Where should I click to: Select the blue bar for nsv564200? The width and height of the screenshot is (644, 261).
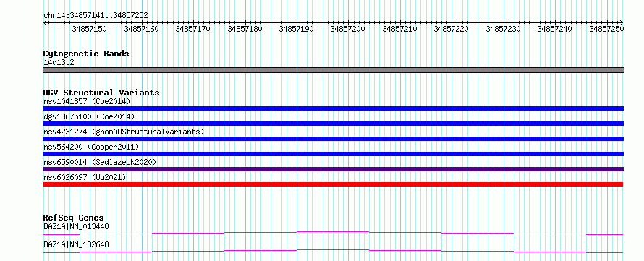tap(333, 154)
